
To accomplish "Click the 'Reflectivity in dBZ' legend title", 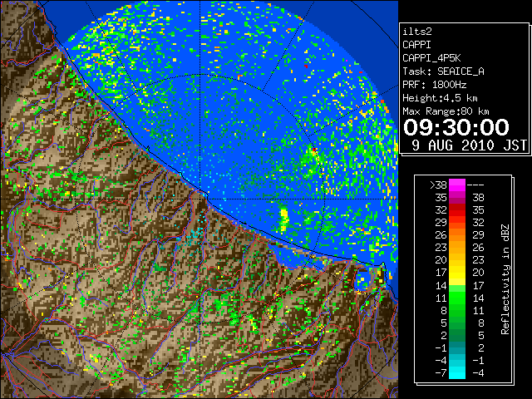I will (505, 279).
